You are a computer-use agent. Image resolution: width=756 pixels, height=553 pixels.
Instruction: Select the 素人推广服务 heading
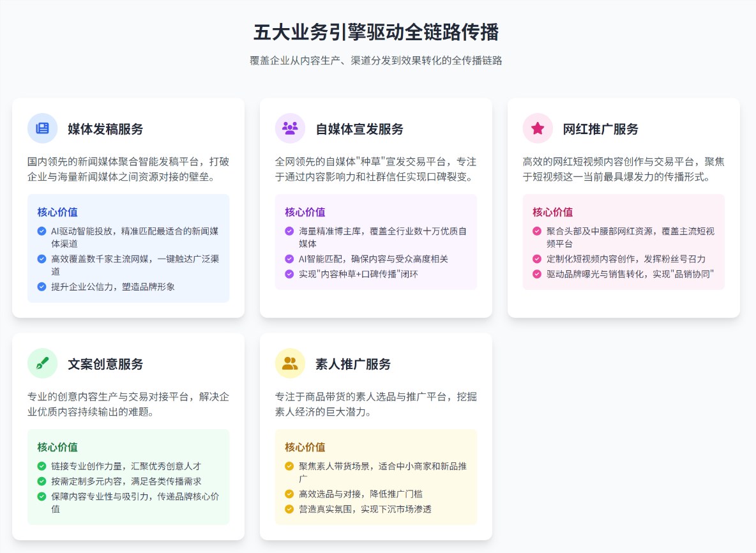[353, 364]
